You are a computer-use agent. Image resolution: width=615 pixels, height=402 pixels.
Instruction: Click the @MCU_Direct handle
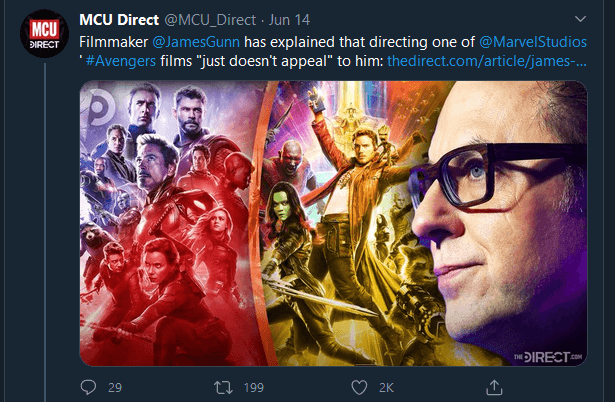(207, 19)
